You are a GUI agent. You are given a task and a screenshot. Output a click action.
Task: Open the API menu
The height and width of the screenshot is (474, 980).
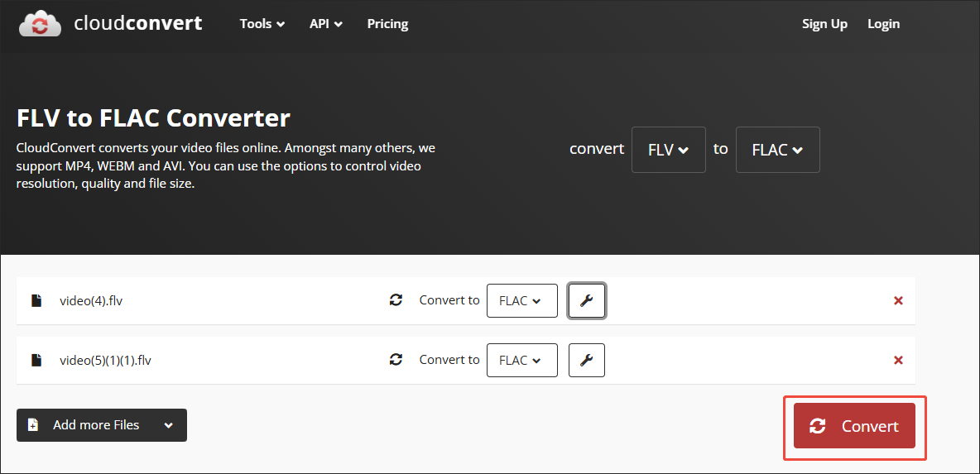[325, 24]
